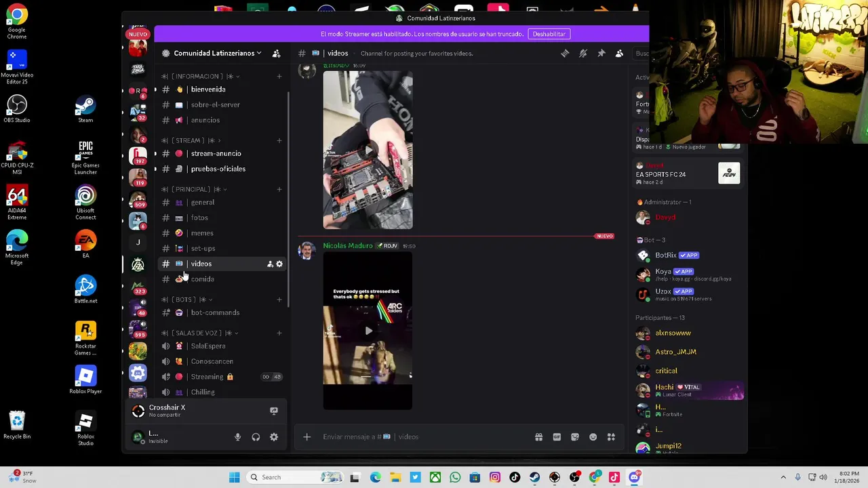868x488 pixels.
Task: Select member Astro_JMJM in participants list
Action: 688,352
